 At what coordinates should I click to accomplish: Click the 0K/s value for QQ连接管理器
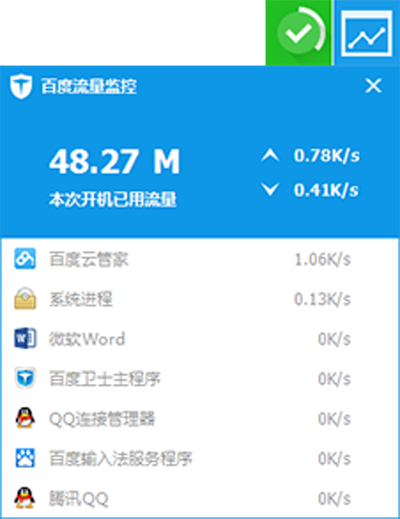click(334, 419)
